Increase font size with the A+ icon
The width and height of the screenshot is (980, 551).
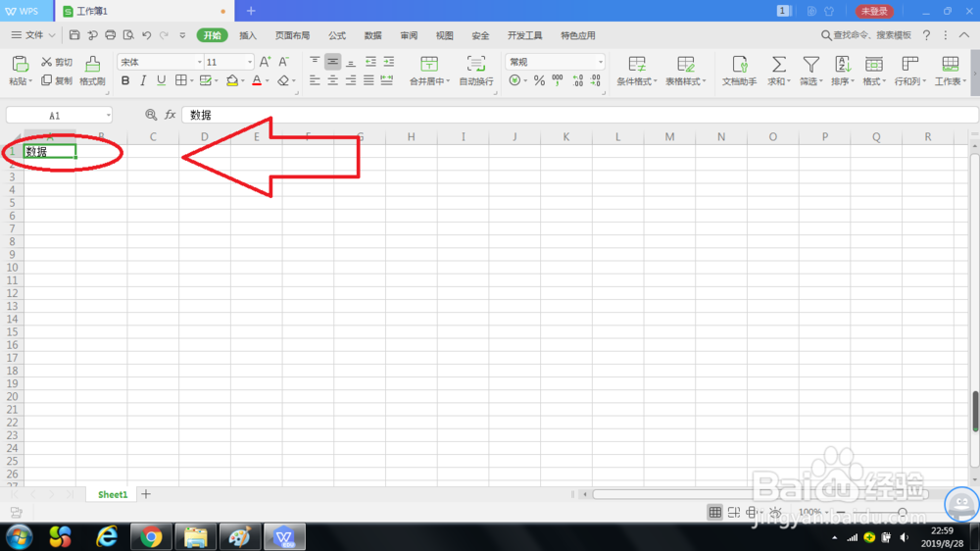265,62
